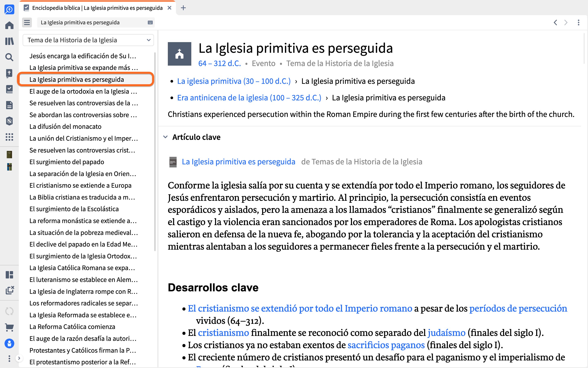Click the church event icon tile

pyautogui.click(x=179, y=54)
